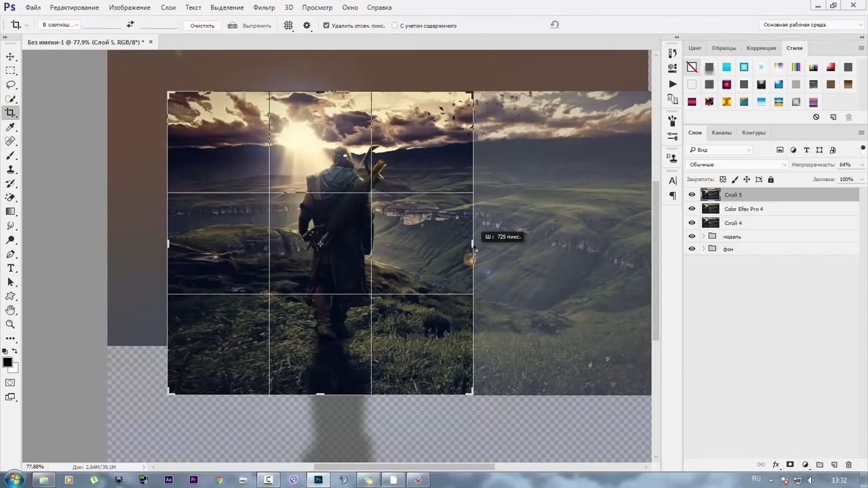868x488 pixels.
Task: Click the foreground color swatch
Action: pyautogui.click(x=7, y=363)
